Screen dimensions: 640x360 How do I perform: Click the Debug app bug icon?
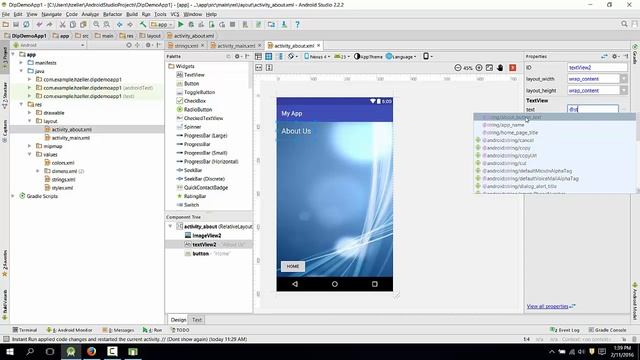pyautogui.click(x=191, y=24)
